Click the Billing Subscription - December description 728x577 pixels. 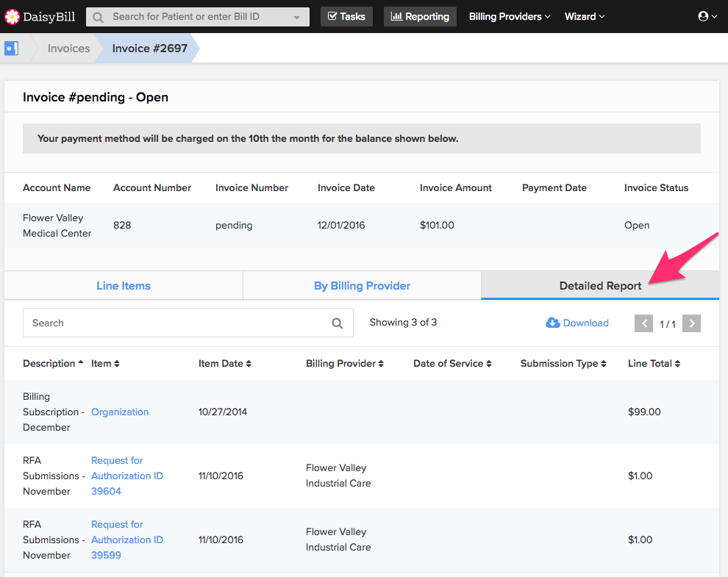(x=54, y=412)
